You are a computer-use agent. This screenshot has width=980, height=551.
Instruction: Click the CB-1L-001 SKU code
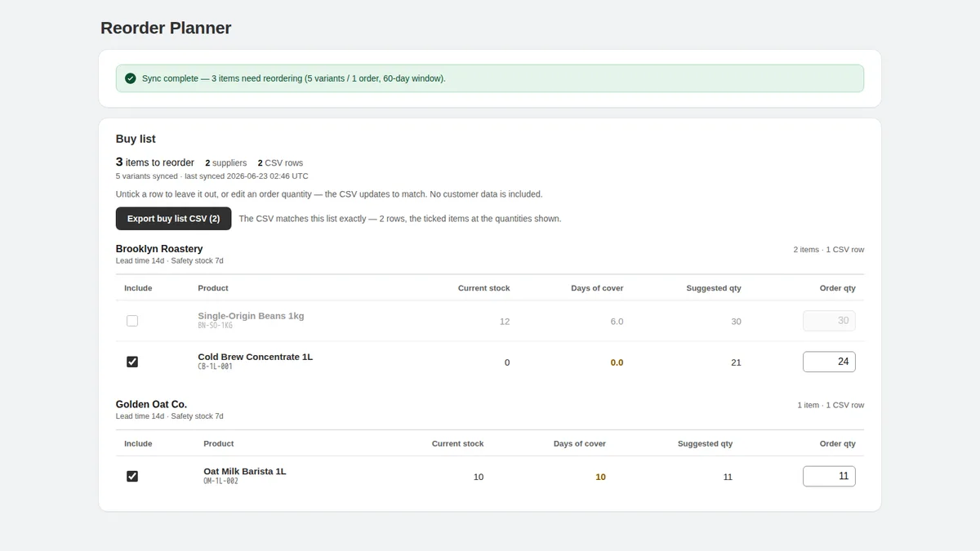click(215, 367)
